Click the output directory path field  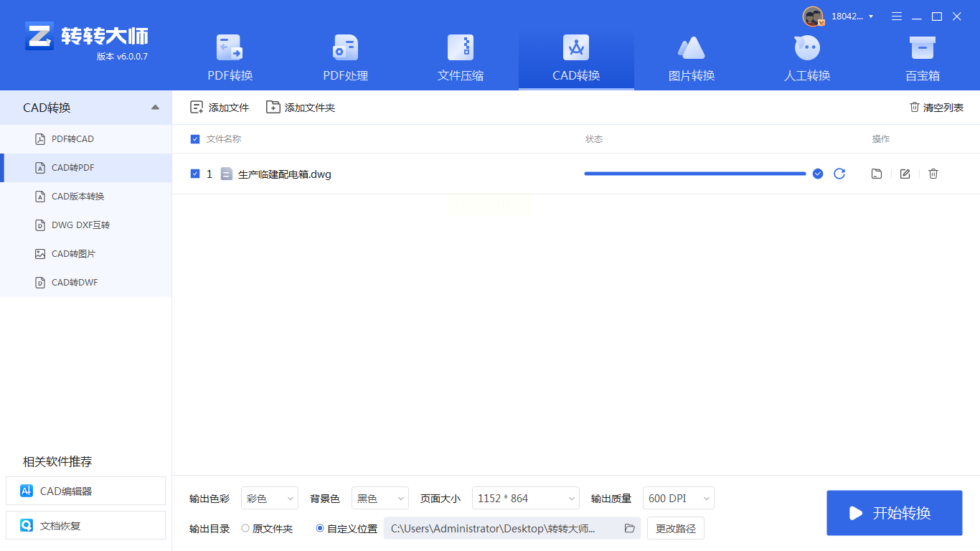pyautogui.click(x=512, y=529)
